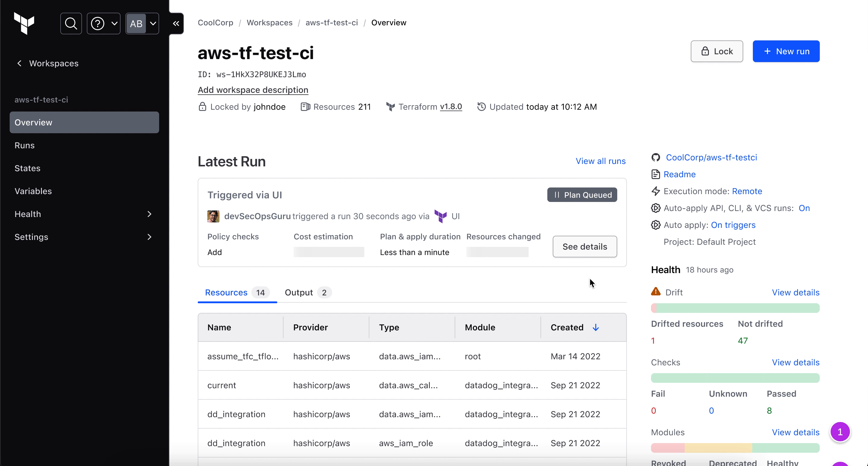Click the Drift health progress bar
868x466 pixels.
pos(735,308)
